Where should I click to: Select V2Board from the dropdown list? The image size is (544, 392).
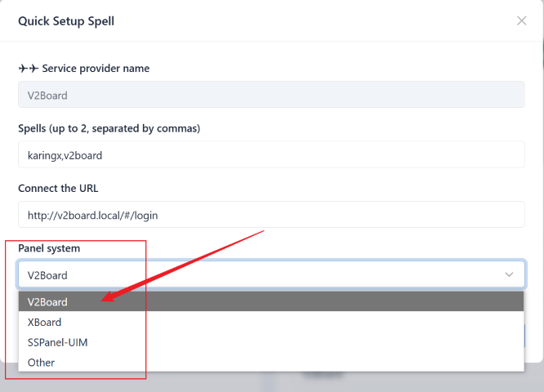pyautogui.click(x=47, y=301)
